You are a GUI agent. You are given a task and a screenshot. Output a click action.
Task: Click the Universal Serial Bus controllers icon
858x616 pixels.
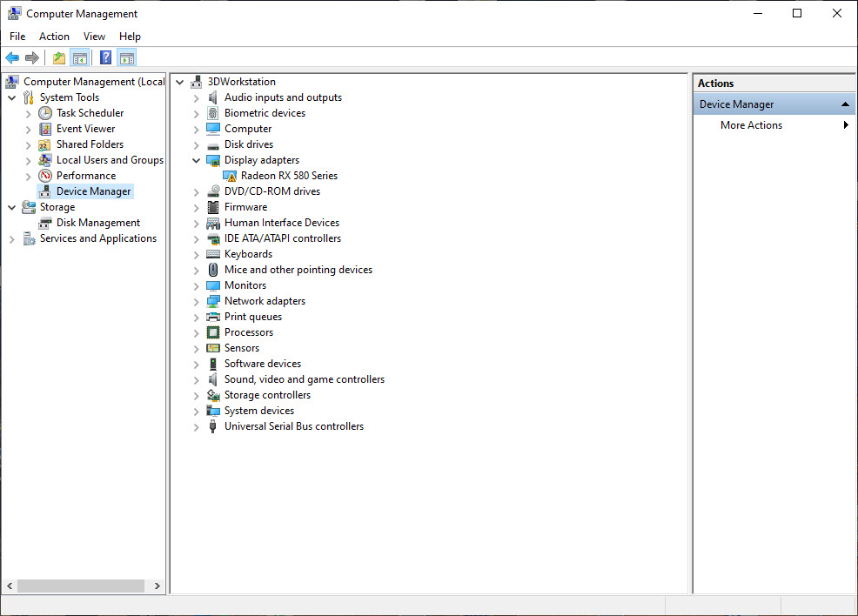(213, 426)
